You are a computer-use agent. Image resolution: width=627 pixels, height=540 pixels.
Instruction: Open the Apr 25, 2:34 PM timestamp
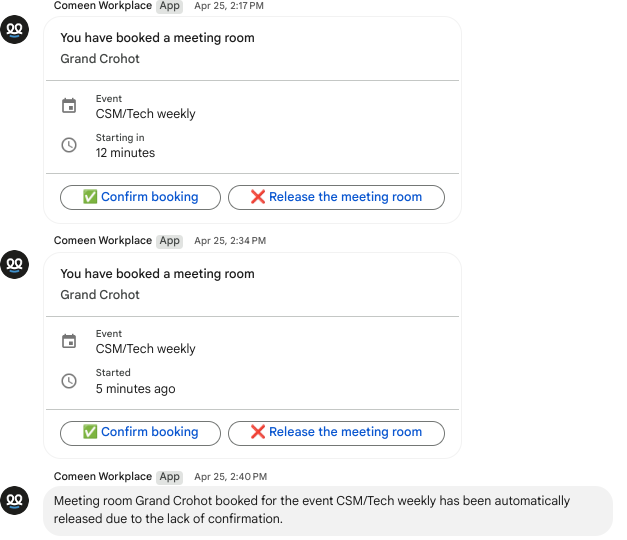[x=230, y=241]
